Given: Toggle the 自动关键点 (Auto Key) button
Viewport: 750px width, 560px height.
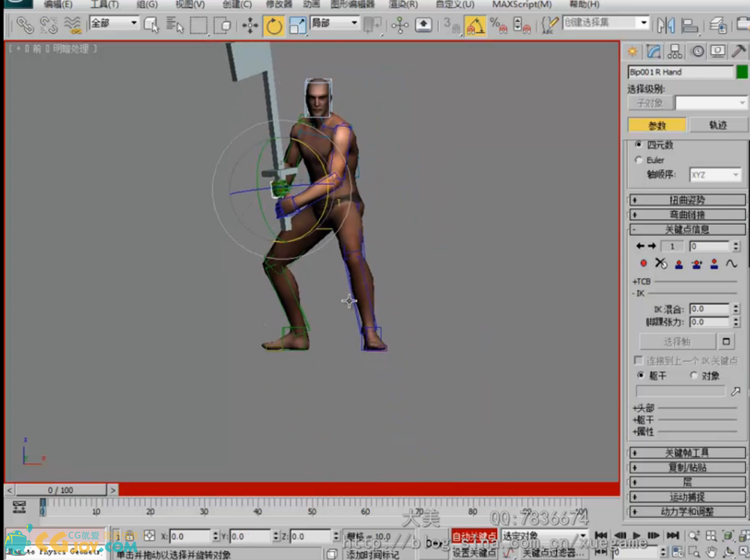Looking at the screenshot, I should [x=475, y=536].
